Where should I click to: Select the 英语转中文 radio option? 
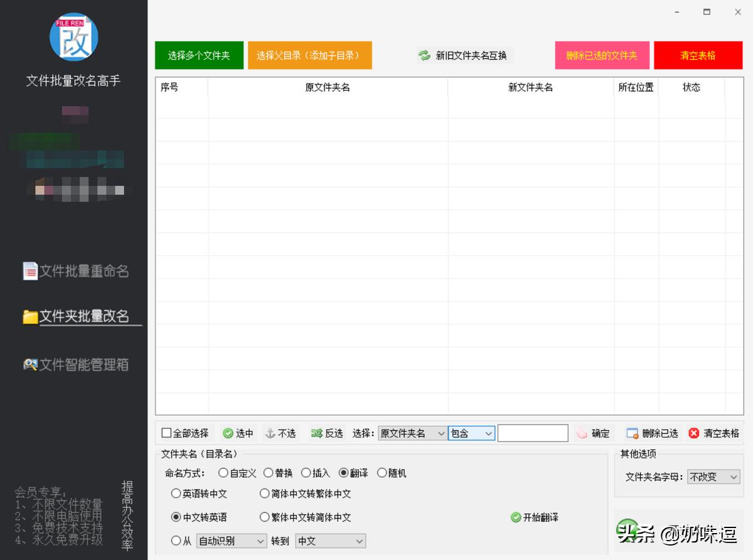176,494
